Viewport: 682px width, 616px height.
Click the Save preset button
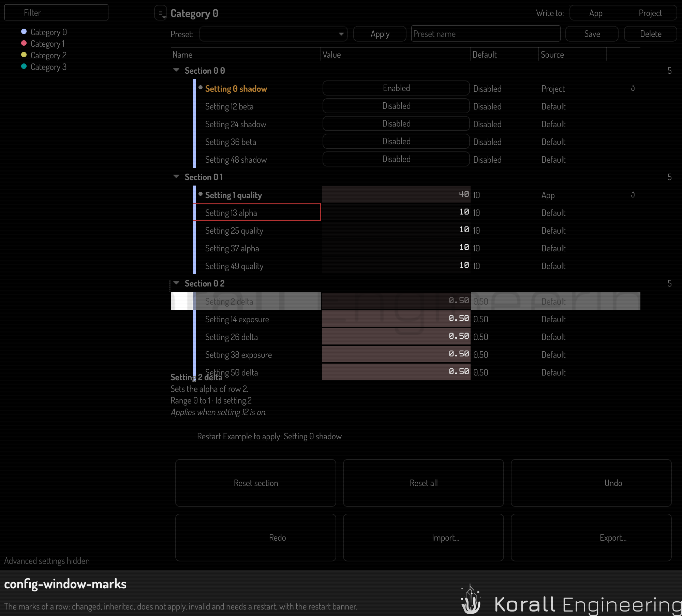tap(592, 34)
